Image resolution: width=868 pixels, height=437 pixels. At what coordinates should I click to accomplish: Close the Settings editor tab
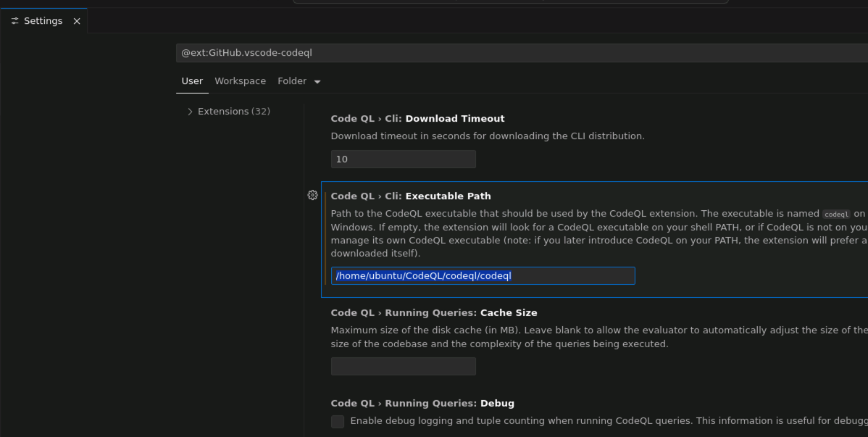tap(77, 21)
